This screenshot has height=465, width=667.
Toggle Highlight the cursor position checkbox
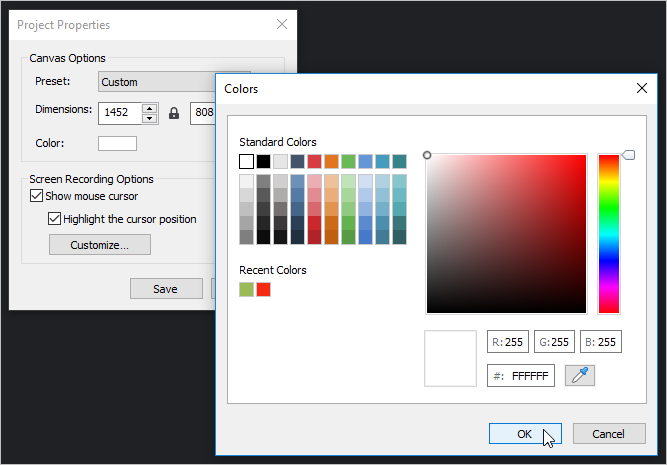click(x=54, y=219)
